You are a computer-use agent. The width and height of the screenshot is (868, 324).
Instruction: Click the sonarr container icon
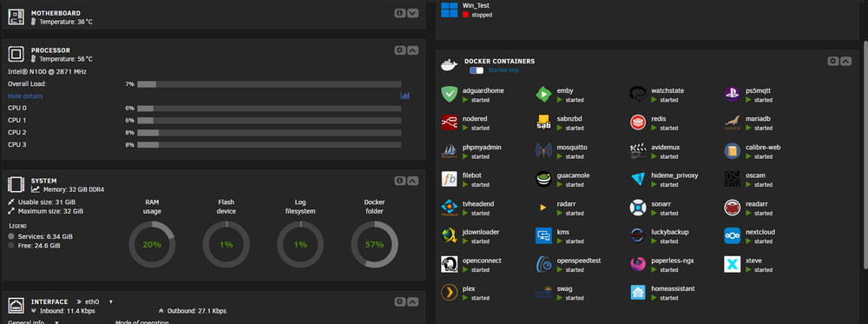638,208
